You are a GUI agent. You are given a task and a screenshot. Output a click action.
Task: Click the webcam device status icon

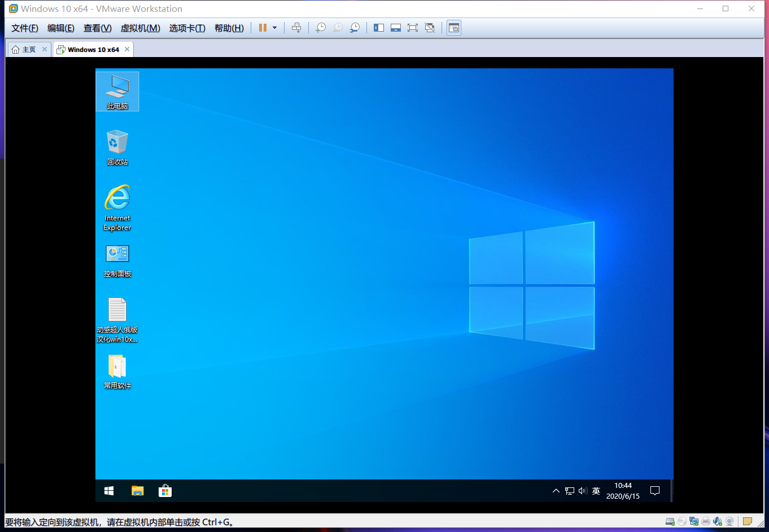(x=729, y=522)
